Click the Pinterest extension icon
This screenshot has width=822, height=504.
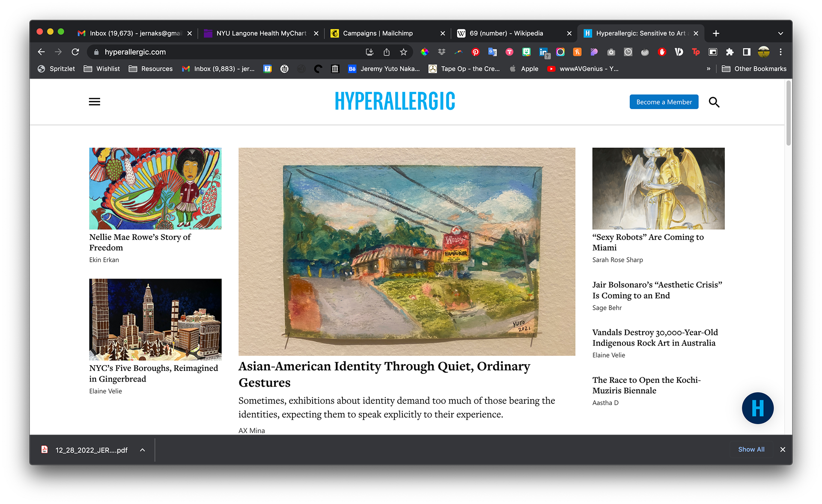pos(475,52)
